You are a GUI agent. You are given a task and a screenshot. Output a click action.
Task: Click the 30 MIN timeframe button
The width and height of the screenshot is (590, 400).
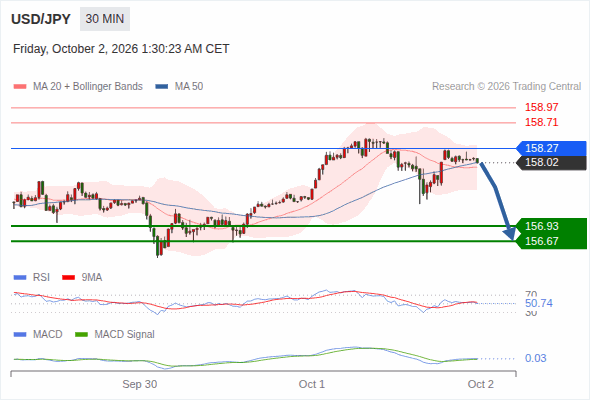105,19
